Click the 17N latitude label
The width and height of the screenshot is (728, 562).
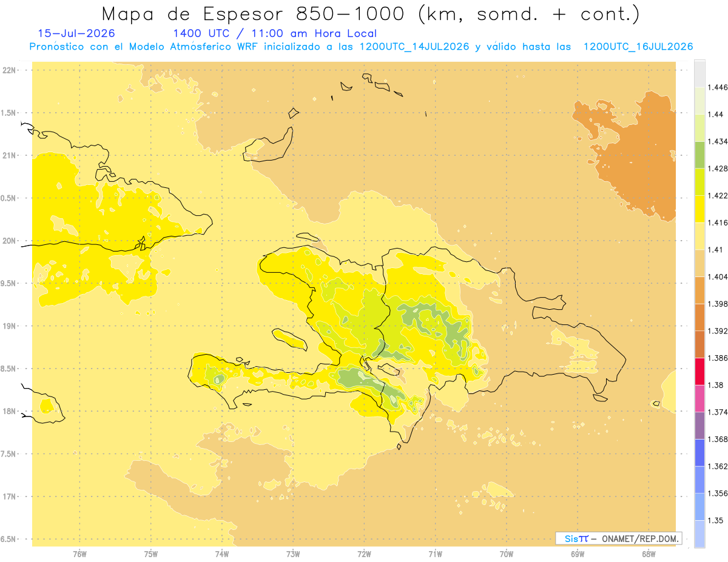coord(10,497)
